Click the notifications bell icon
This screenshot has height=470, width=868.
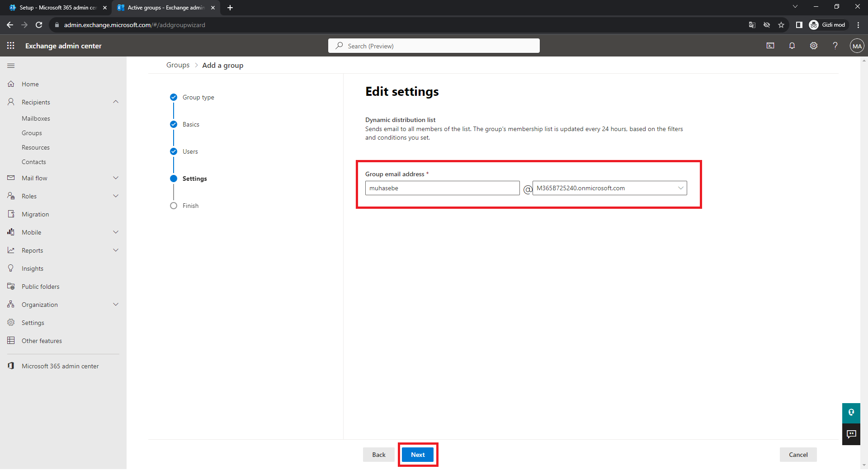792,46
